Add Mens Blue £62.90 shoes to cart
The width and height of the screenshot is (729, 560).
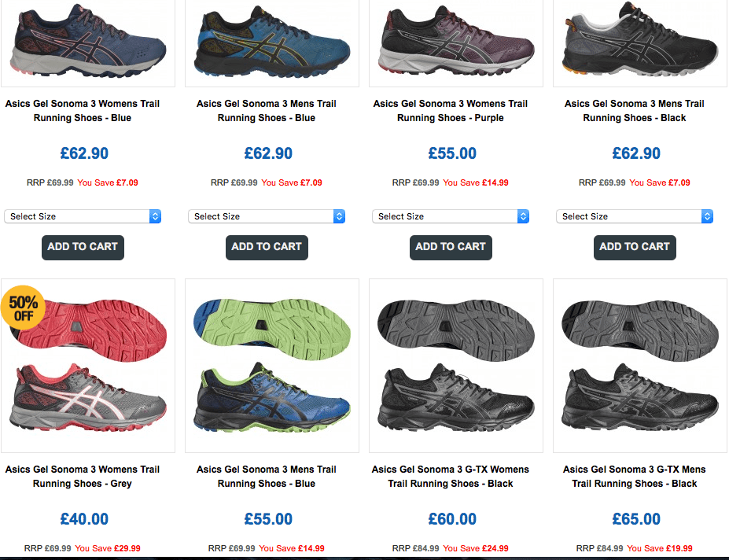click(267, 248)
